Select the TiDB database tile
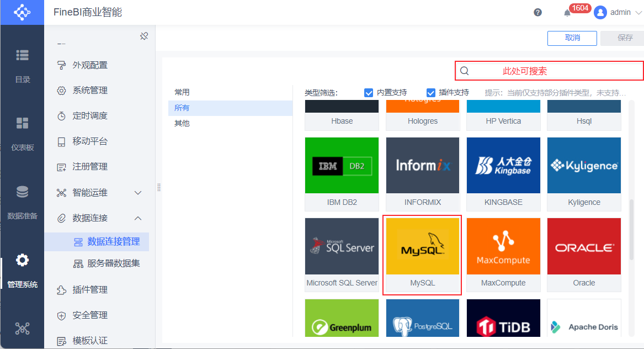Screen dimensions: 644x349 (503, 318)
